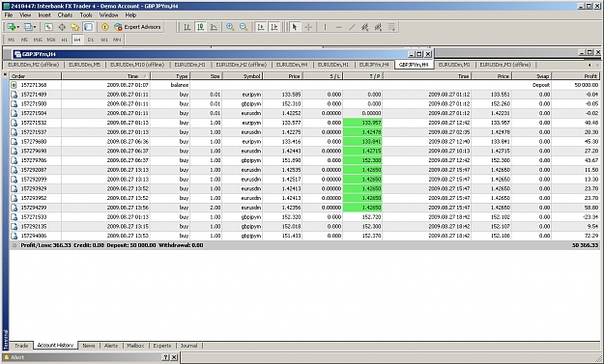Viewport: 604px width, 364px height.
Task: Click the green-highlighted 152.300 T/P cell
Action: 362,160
